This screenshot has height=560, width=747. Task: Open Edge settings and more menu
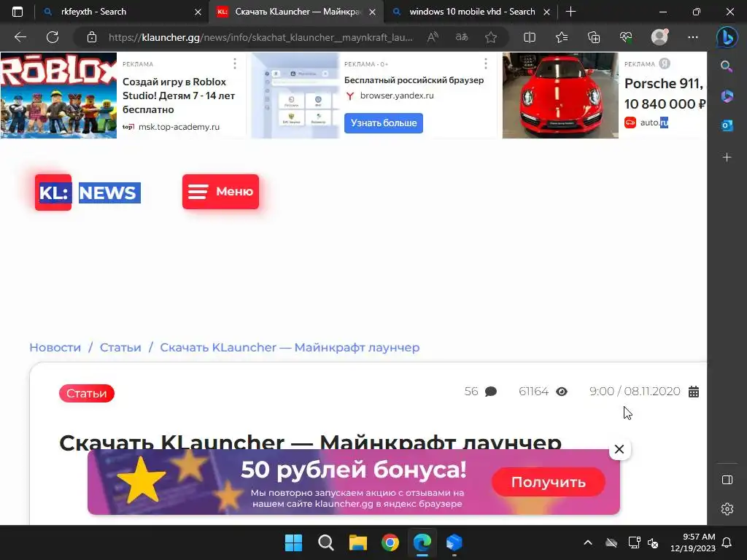[x=693, y=37]
